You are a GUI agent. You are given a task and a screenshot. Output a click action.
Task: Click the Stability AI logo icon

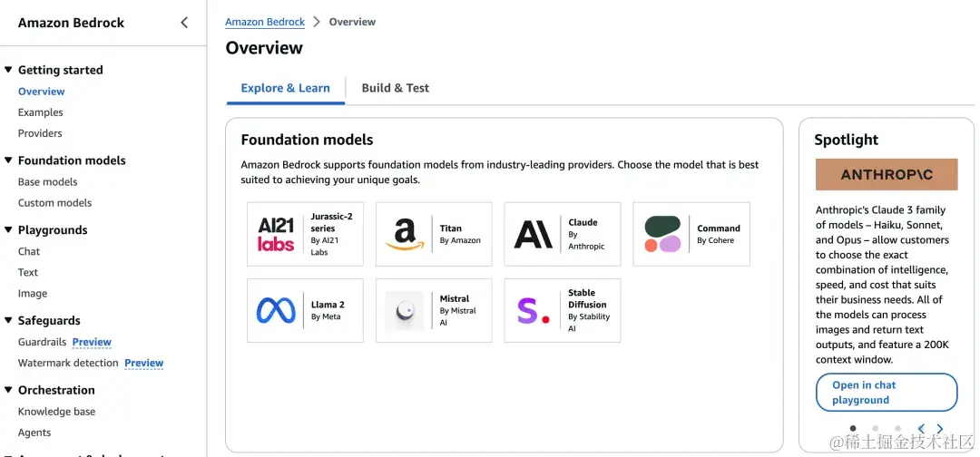[x=534, y=311]
